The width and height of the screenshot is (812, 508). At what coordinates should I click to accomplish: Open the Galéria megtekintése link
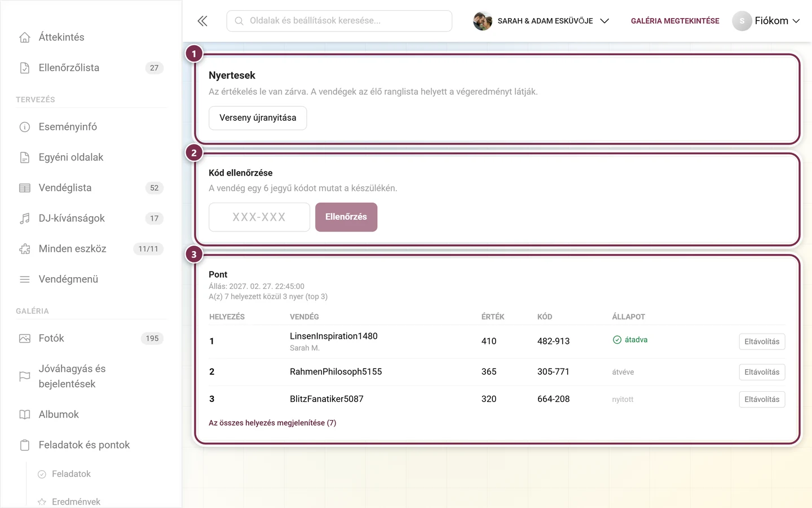[675, 21]
